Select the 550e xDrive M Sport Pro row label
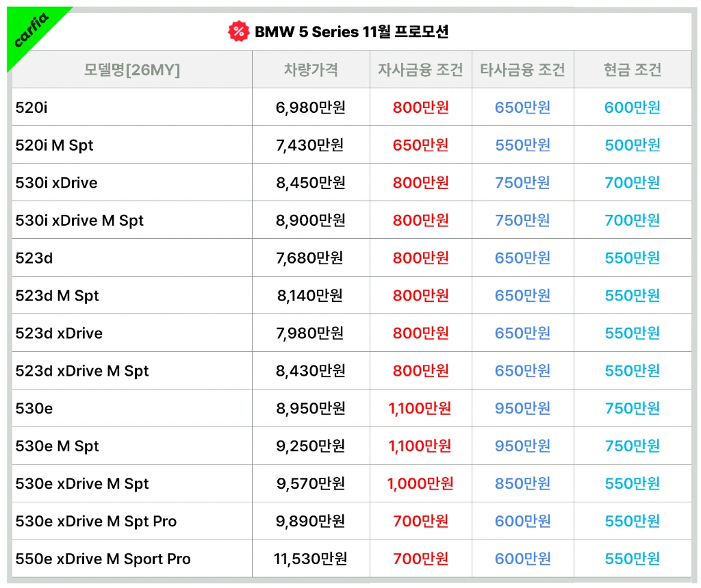 coord(103,559)
